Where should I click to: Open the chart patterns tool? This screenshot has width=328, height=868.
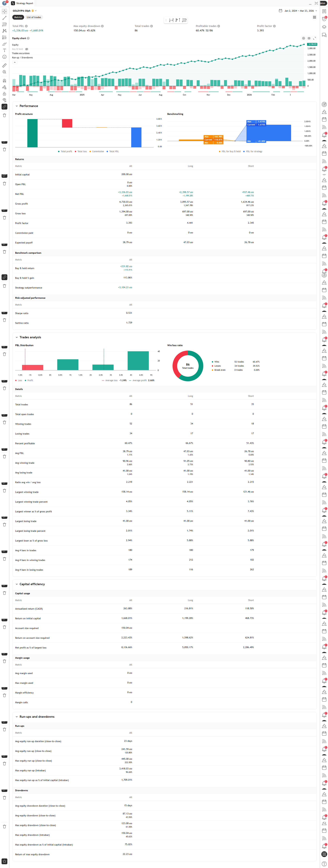pos(4,31)
